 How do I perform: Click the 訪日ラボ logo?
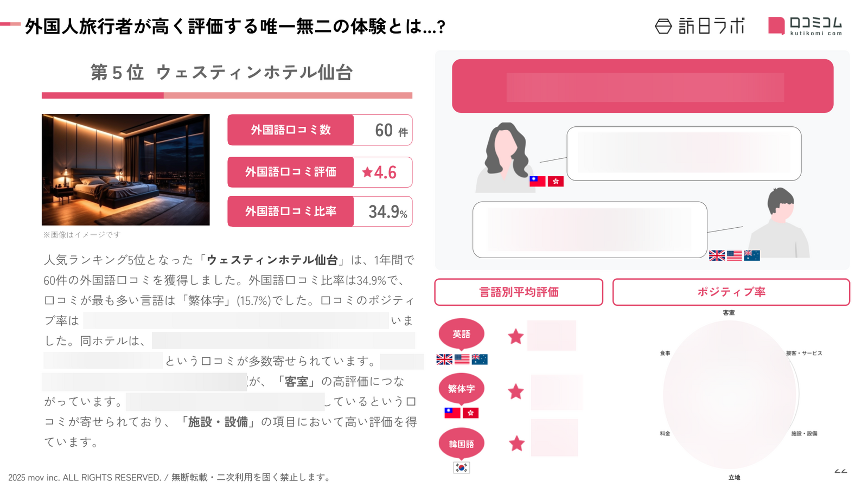[x=700, y=25]
